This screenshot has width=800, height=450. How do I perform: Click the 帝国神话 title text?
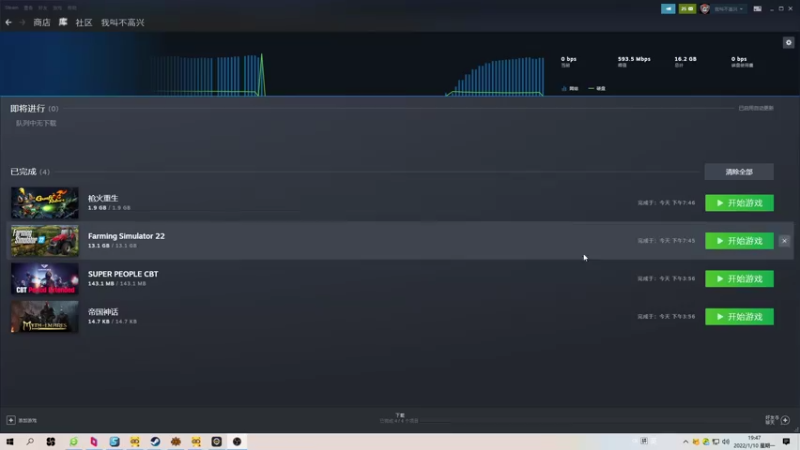pyautogui.click(x=103, y=312)
